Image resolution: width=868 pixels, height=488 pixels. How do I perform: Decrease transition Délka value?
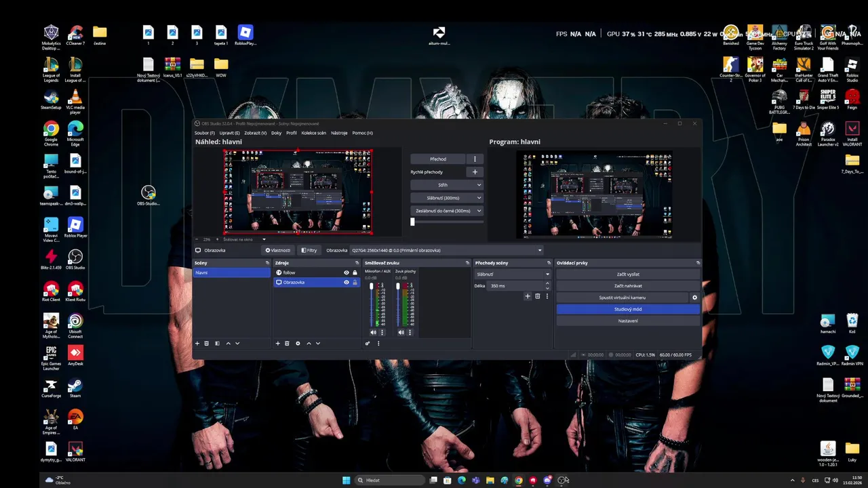(547, 288)
